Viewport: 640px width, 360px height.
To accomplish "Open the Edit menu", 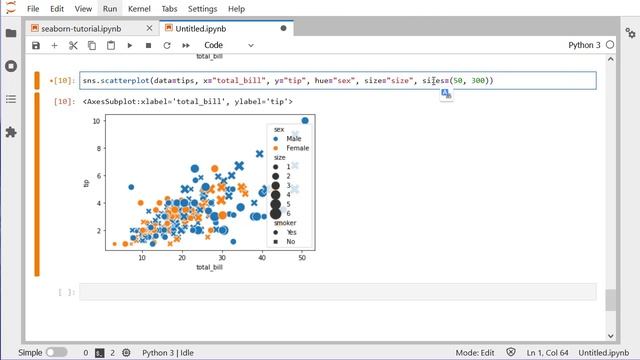I will pyautogui.click(x=57, y=9).
